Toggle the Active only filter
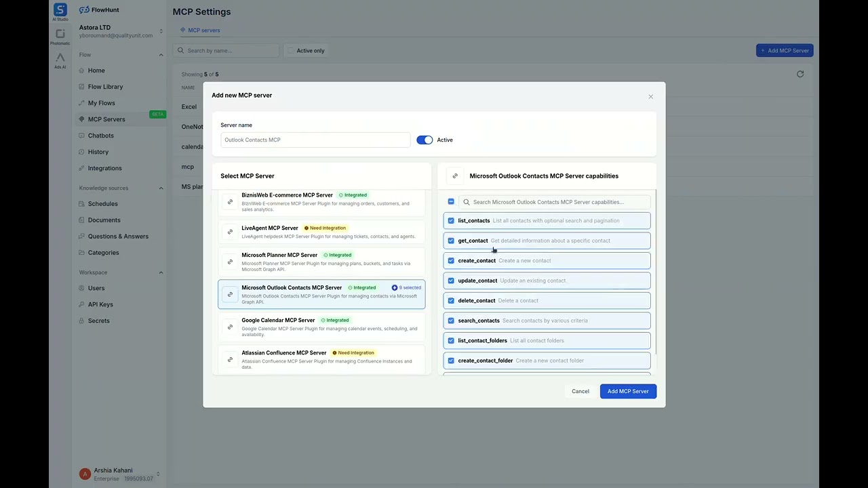Image resolution: width=868 pixels, height=488 pixels. 305,51
